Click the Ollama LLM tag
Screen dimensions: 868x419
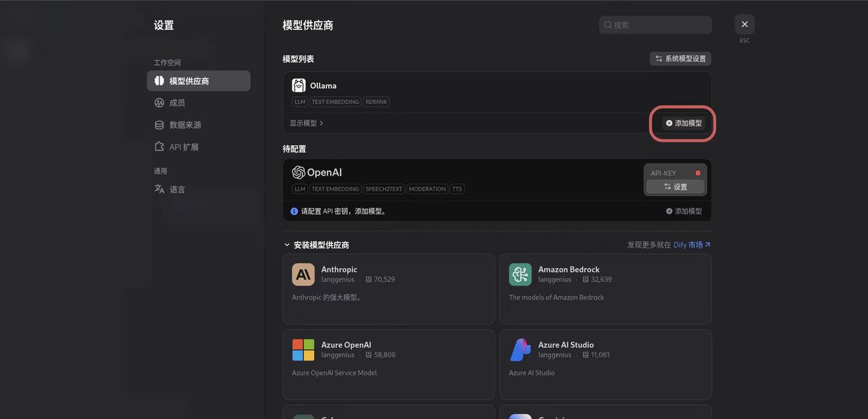[300, 102]
